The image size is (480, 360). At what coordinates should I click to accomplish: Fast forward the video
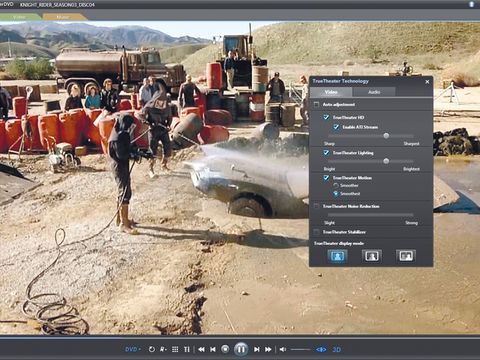click(268, 349)
